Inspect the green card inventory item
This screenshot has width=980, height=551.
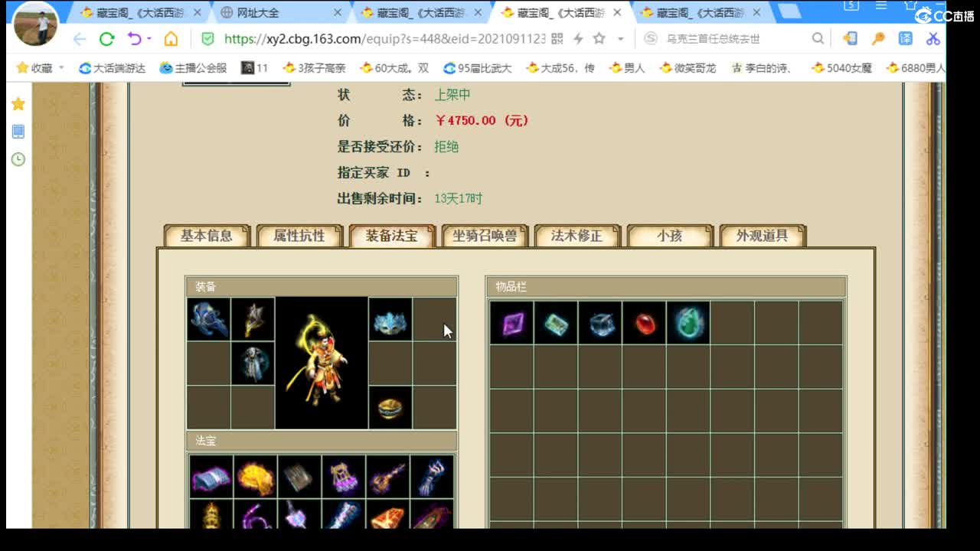tap(556, 323)
